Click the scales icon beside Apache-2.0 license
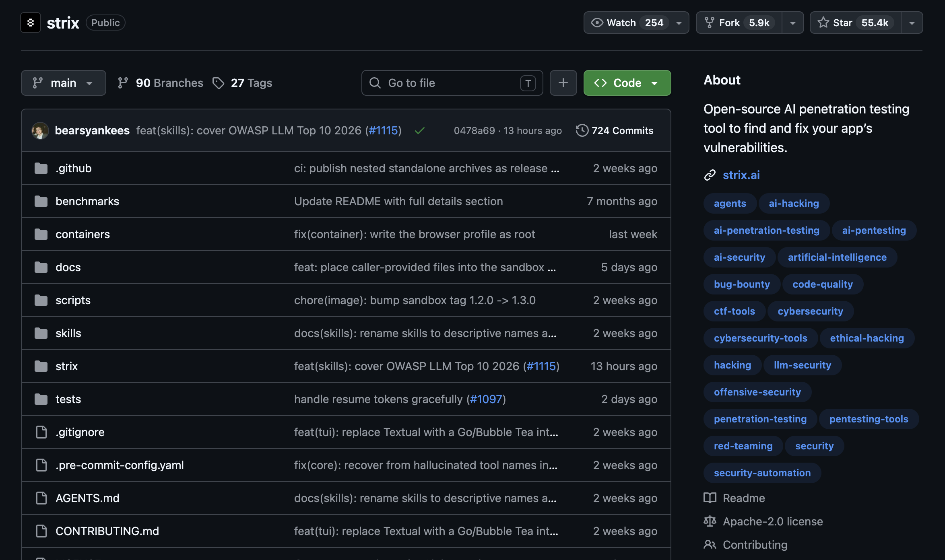 (710, 521)
